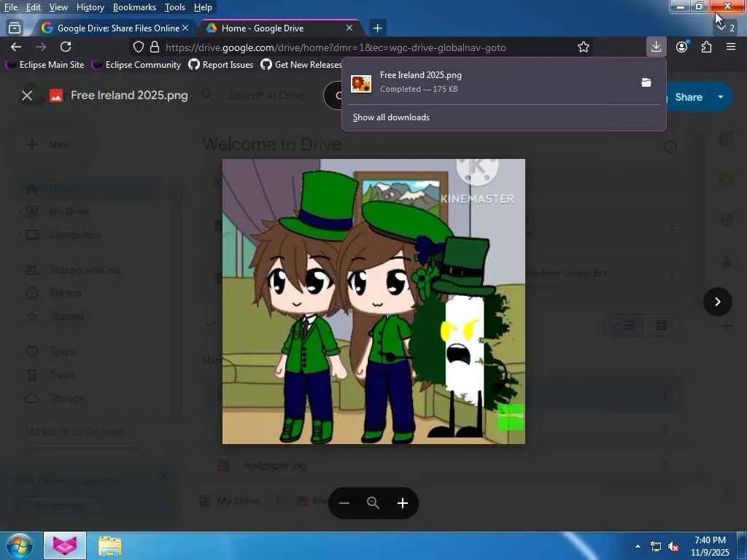The image size is (747, 560).
Task: Click the previewed Free Ireland image
Action: coord(373,301)
